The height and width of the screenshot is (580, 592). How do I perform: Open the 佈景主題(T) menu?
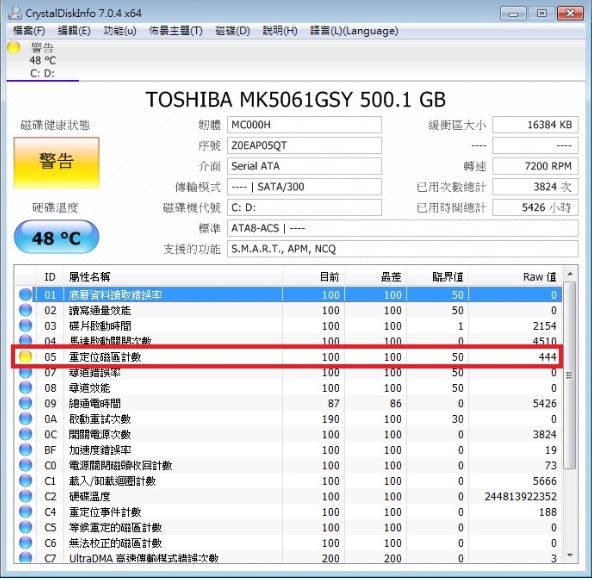point(176,31)
